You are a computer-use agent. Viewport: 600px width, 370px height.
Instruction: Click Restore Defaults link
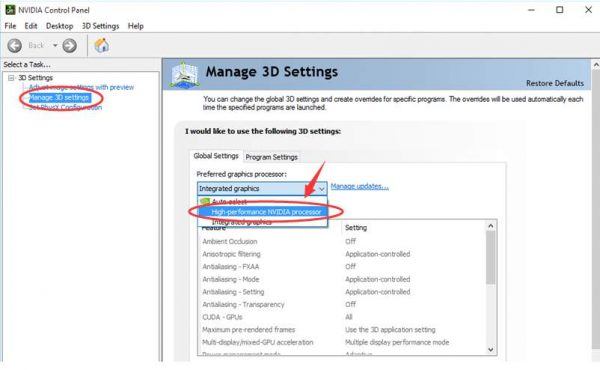point(555,83)
